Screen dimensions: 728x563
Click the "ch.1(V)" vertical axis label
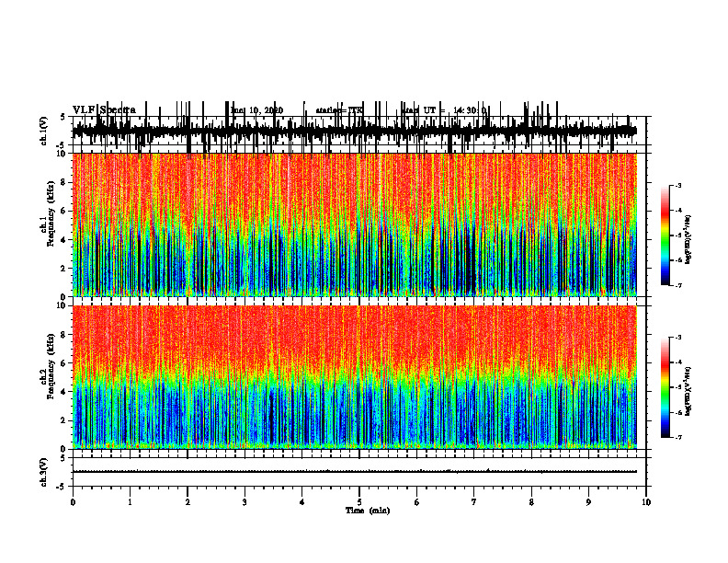(43, 131)
